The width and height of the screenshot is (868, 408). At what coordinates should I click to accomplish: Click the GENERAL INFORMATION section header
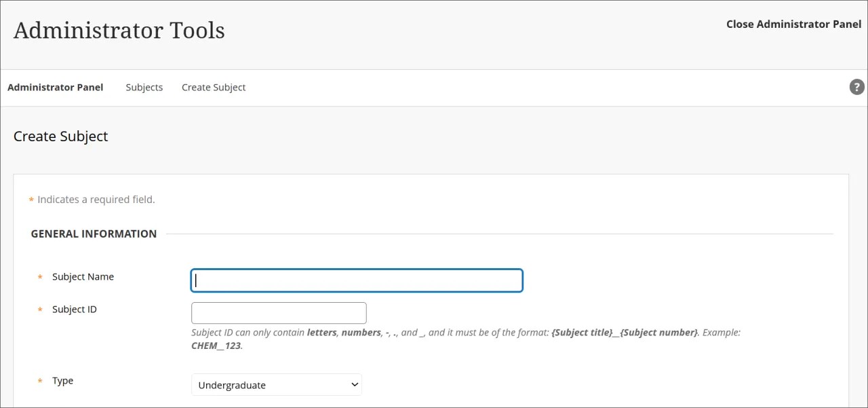pos(94,234)
